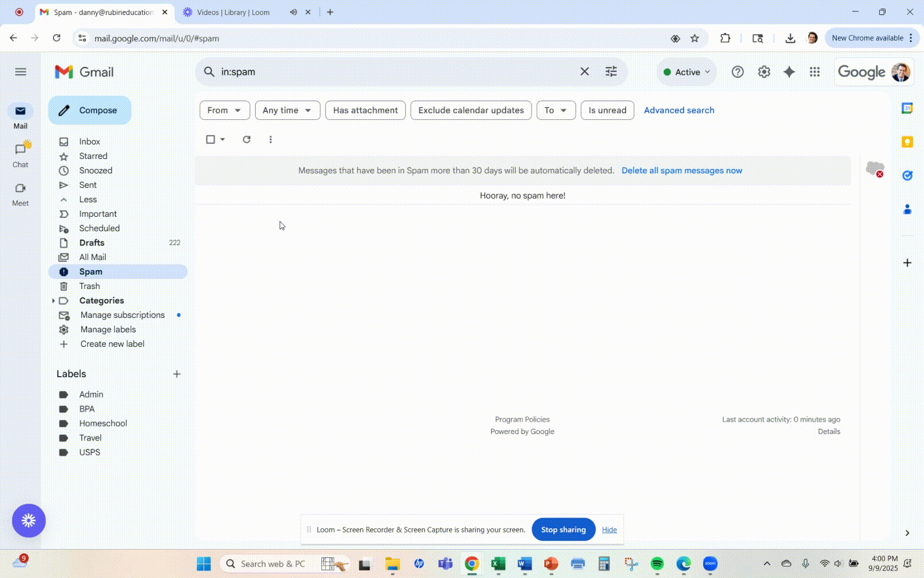Open Gmail settings gear icon
This screenshot has width=924, height=578.
[x=764, y=72]
